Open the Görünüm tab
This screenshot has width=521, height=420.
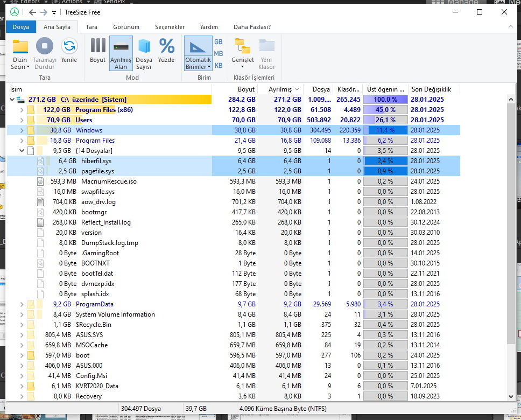click(126, 27)
